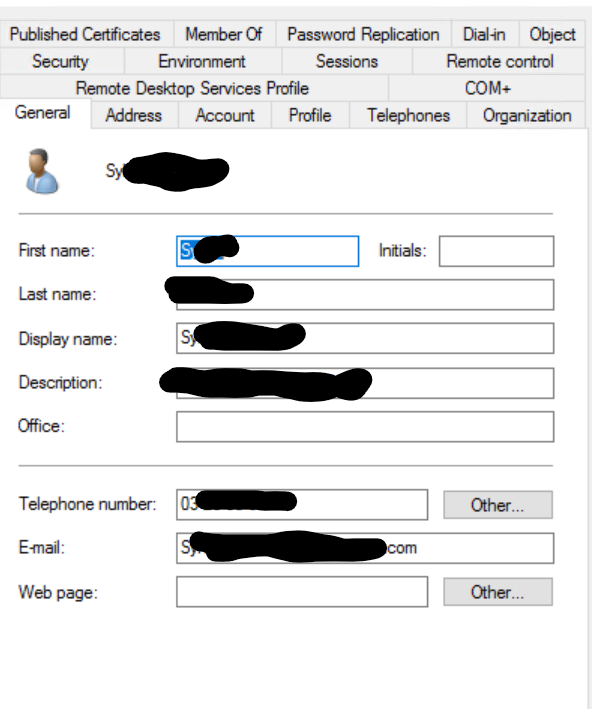This screenshot has width=592, height=709.
Task: Select the First name text box
Action: click(268, 251)
